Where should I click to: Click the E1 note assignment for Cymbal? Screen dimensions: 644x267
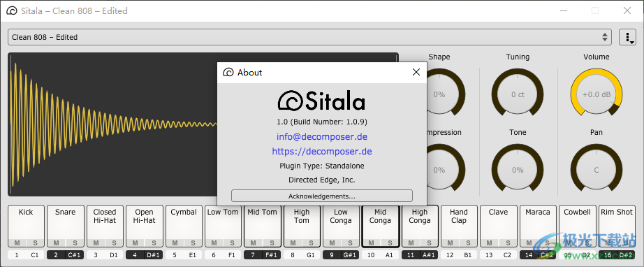tap(193, 255)
